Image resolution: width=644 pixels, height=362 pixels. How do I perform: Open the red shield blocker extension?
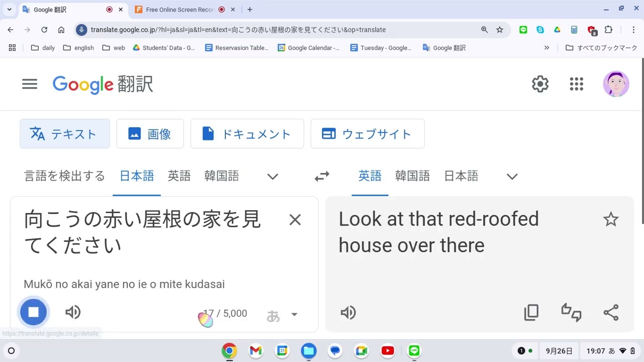click(x=592, y=30)
